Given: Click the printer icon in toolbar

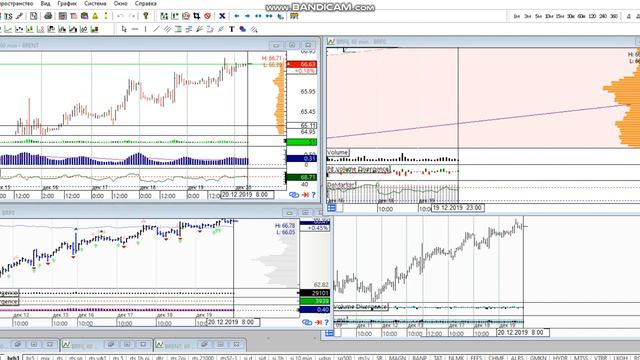Looking at the screenshot, I should point(48,16).
